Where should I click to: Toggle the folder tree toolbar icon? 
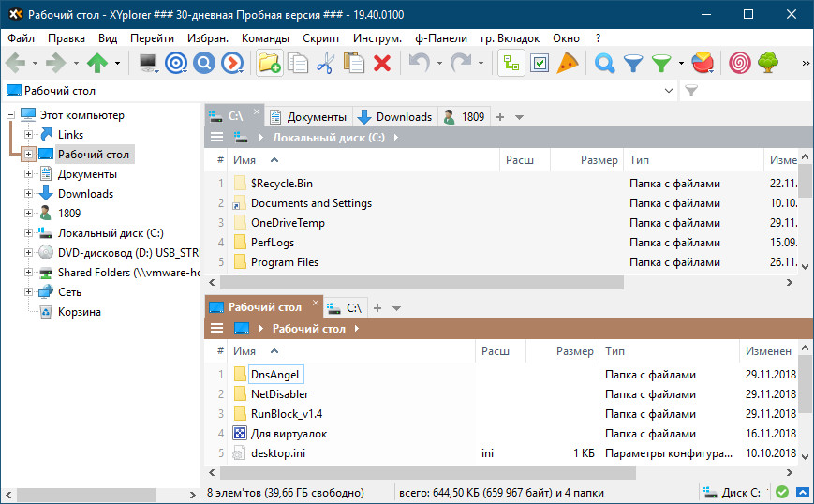511,64
